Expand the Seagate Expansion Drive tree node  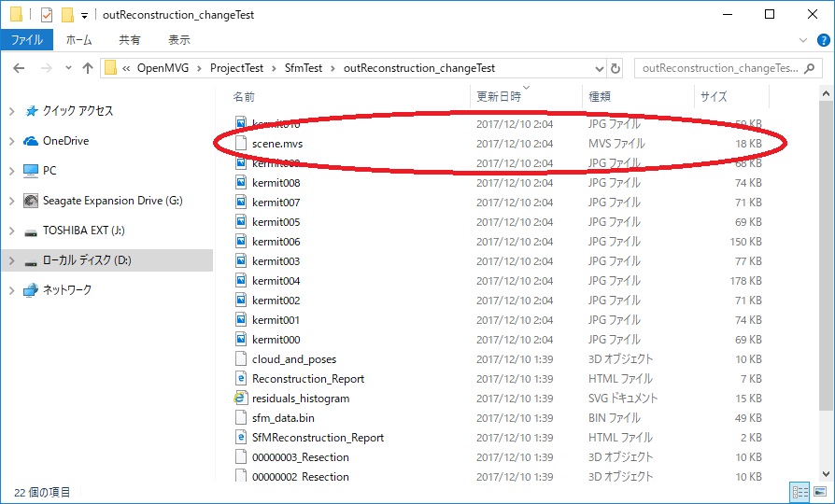click(12, 201)
